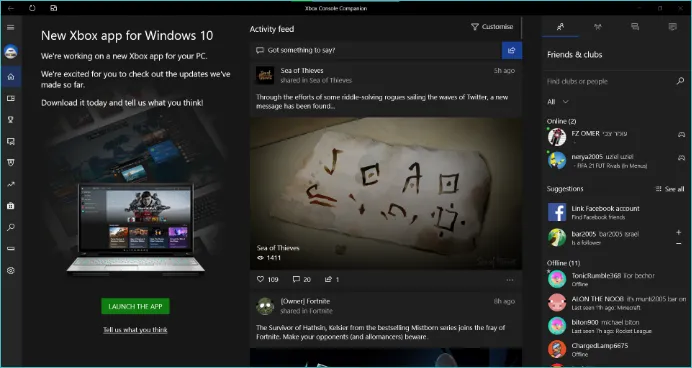Click Link Facebook account
This screenshot has height=368, width=692.
[x=605, y=208]
